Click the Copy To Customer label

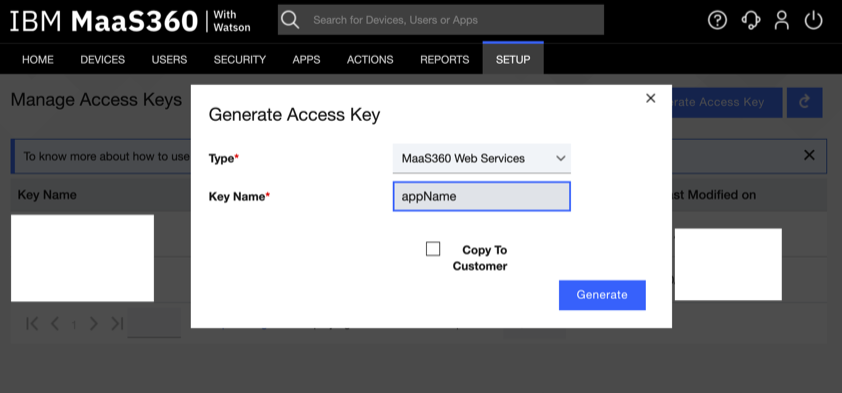(x=480, y=258)
